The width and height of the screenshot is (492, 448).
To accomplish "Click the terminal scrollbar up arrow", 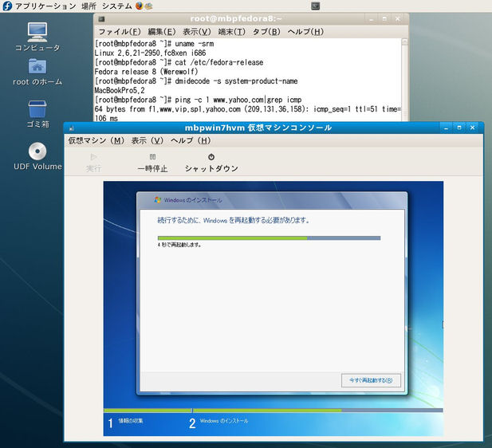I will [x=404, y=41].
